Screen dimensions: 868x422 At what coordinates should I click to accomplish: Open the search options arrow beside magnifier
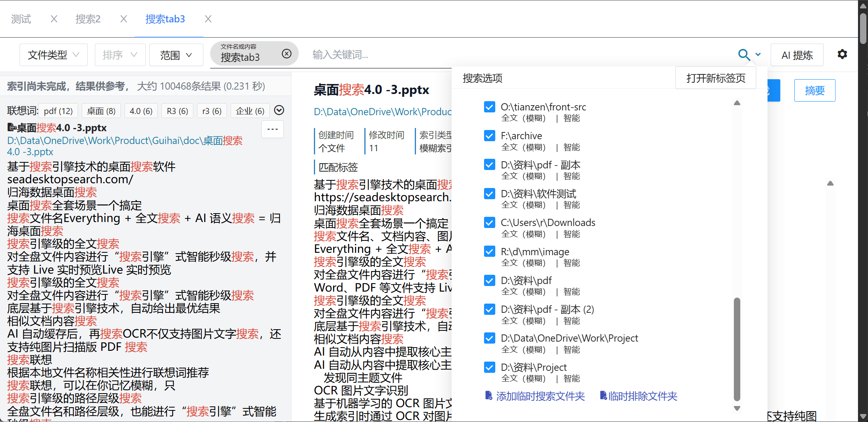pyautogui.click(x=758, y=54)
